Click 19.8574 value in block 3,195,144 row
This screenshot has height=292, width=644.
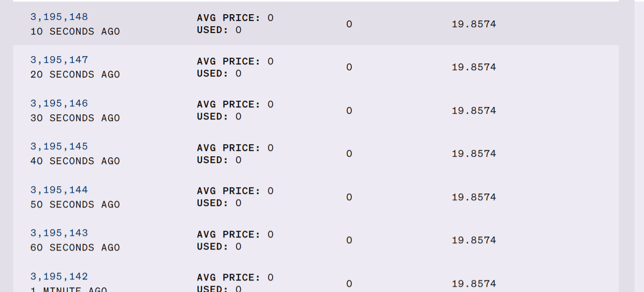474,197
